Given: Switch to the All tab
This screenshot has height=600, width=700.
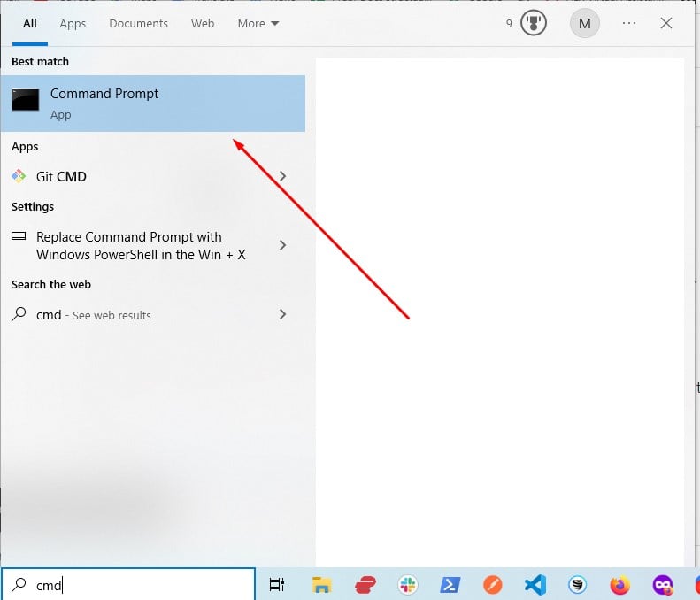Looking at the screenshot, I should [x=30, y=23].
